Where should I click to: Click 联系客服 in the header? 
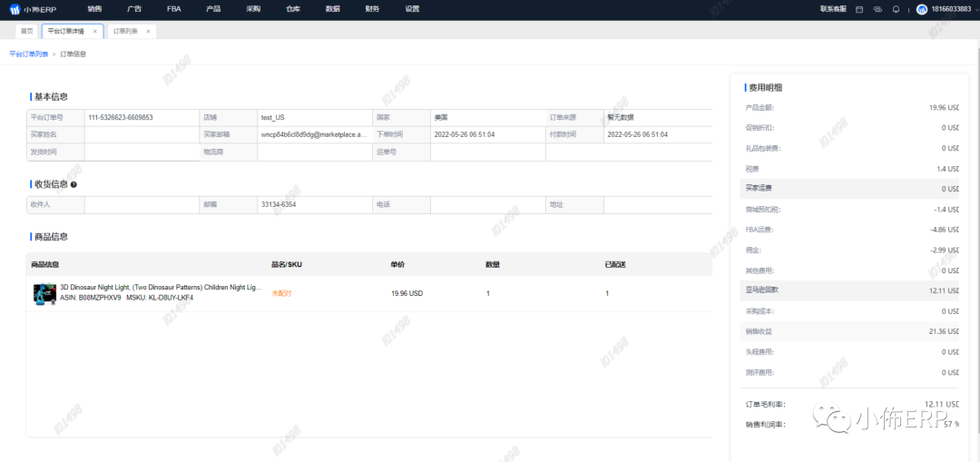pyautogui.click(x=833, y=9)
